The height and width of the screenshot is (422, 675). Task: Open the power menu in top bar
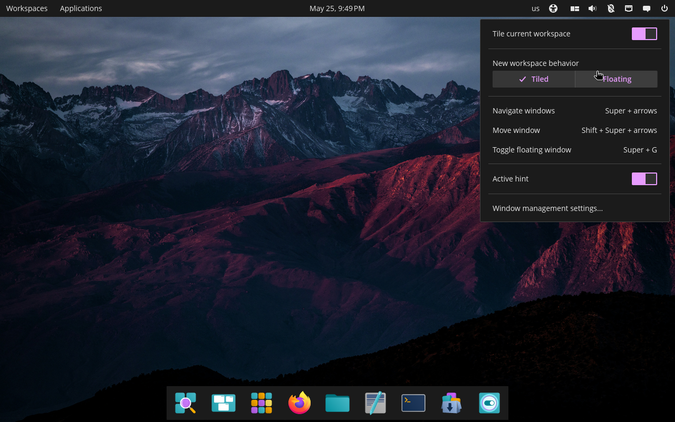[664, 8]
